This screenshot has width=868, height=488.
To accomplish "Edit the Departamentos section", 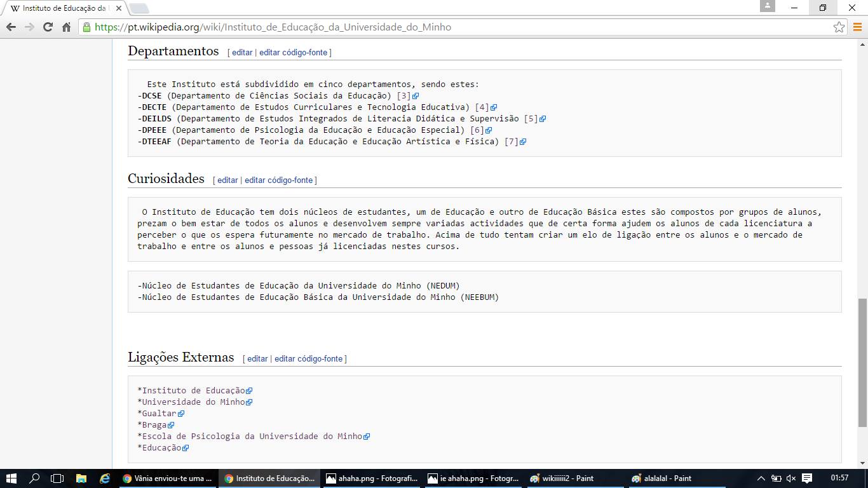I will (x=242, y=53).
